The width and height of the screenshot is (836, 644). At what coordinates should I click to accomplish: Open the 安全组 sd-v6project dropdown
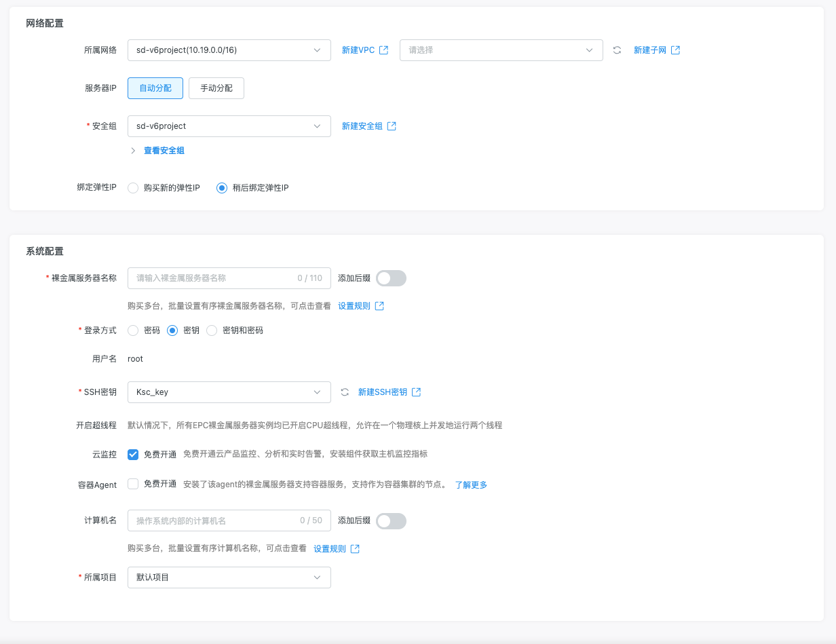pos(229,126)
